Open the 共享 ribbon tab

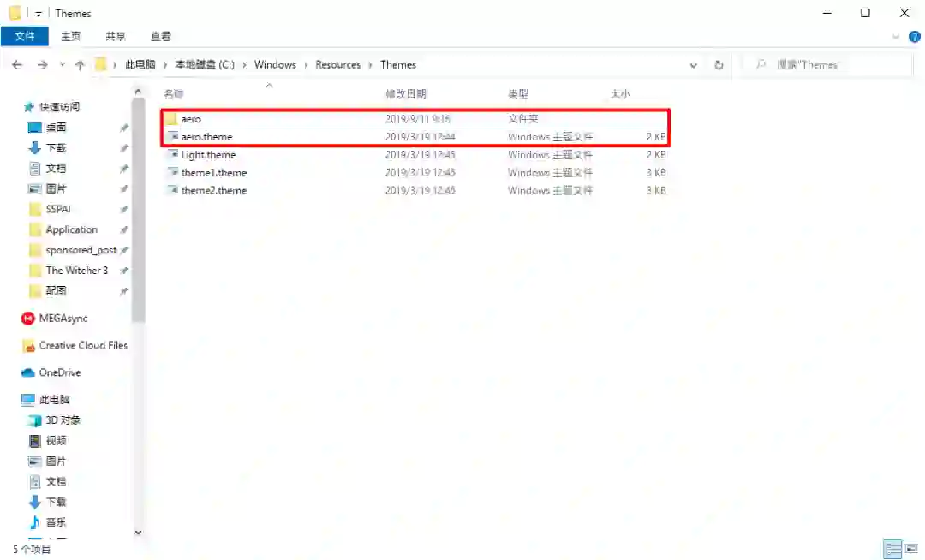pyautogui.click(x=116, y=37)
